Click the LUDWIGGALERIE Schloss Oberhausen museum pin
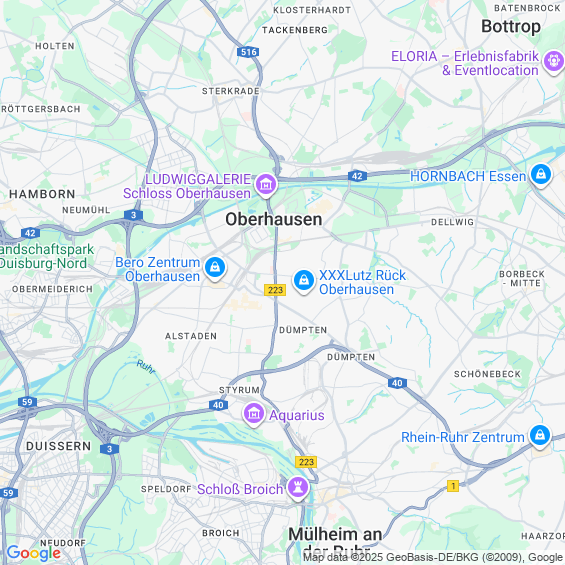The image size is (565, 565). (266, 185)
